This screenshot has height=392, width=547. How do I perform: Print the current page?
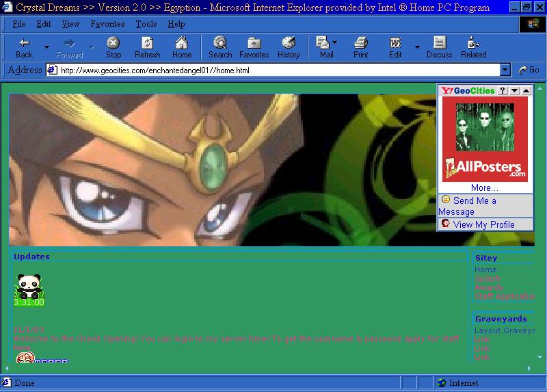click(x=361, y=48)
